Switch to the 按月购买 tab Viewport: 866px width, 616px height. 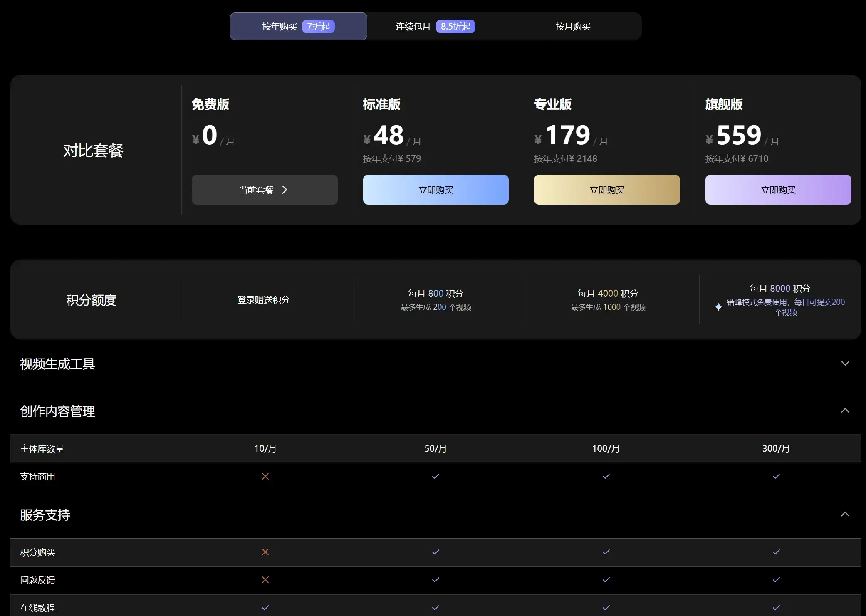tap(573, 27)
